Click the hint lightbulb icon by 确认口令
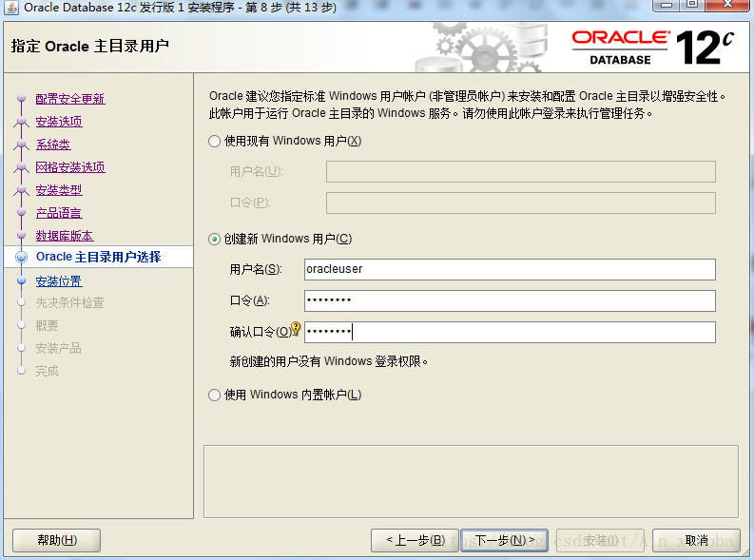This screenshot has height=560, width=754. pyautogui.click(x=297, y=329)
